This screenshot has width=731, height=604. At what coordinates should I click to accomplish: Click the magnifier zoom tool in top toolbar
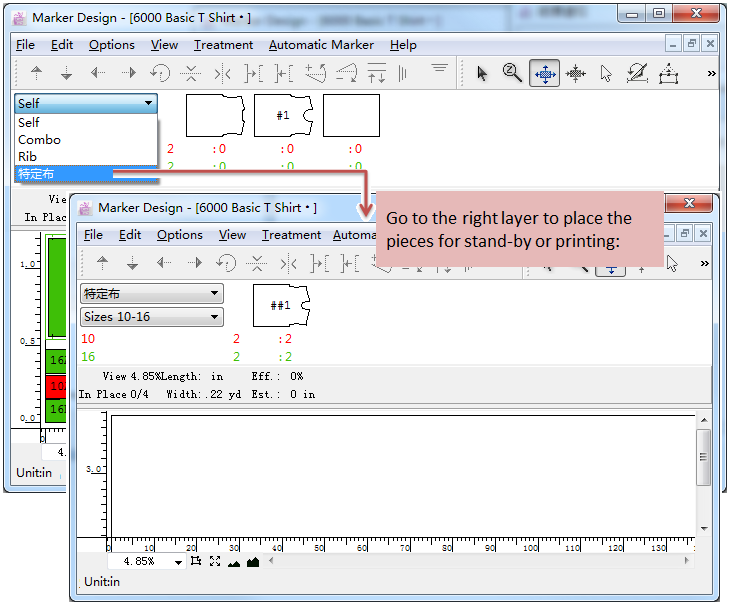pyautogui.click(x=512, y=73)
